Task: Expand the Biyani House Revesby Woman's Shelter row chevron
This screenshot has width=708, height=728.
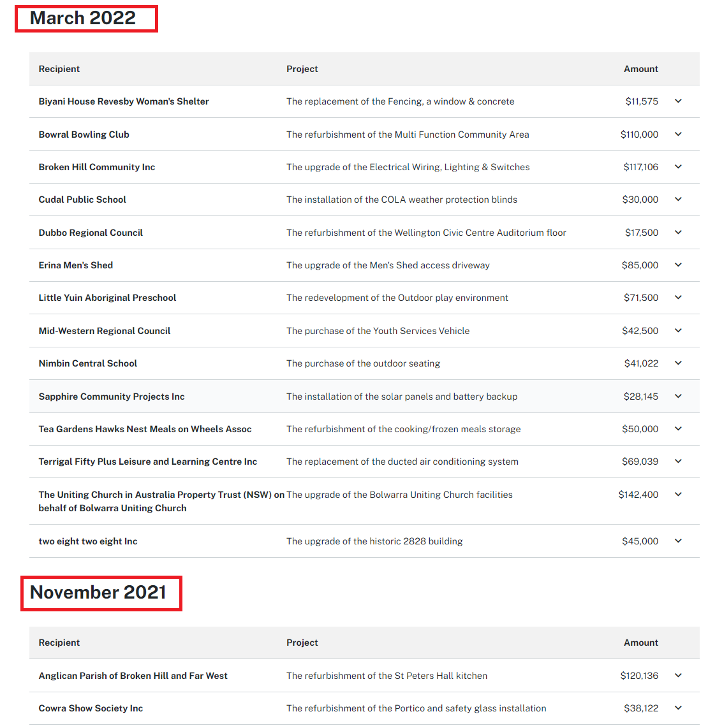Action: click(678, 101)
